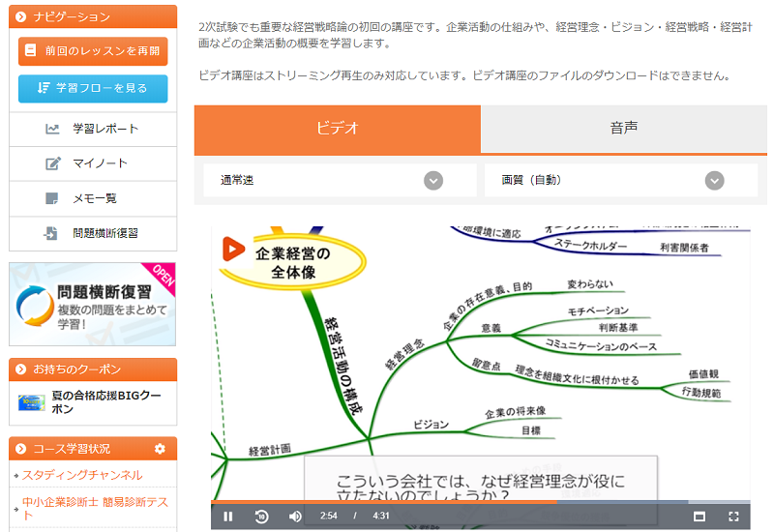Click the orange play logo on video
Viewport: 774px width, 532px height.
point(233,249)
